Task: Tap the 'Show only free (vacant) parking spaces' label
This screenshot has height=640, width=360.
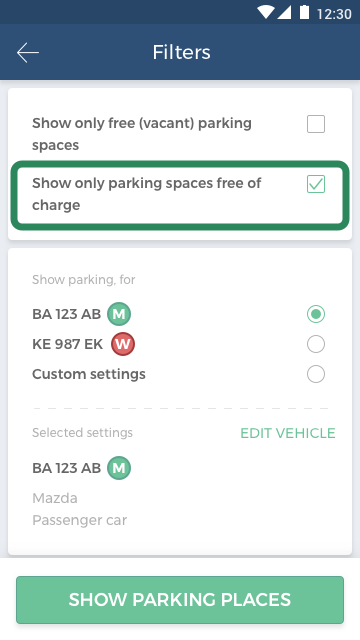Action: (142, 134)
